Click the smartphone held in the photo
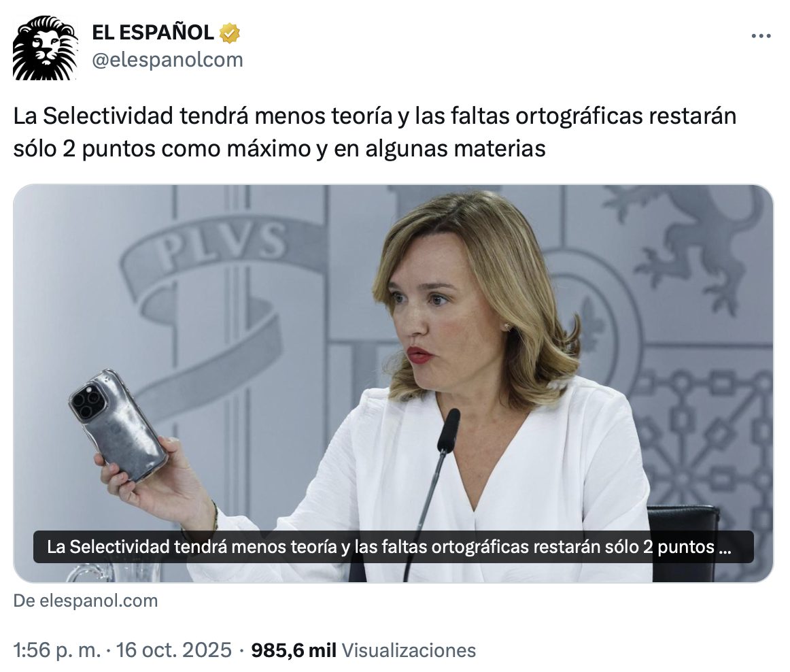This screenshot has height=672, width=790. (117, 424)
